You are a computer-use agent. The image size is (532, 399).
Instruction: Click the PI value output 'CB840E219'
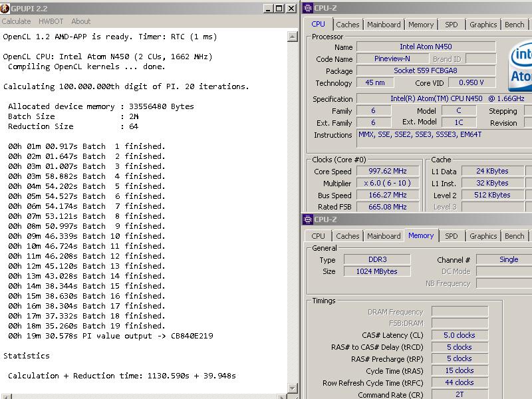192,336
